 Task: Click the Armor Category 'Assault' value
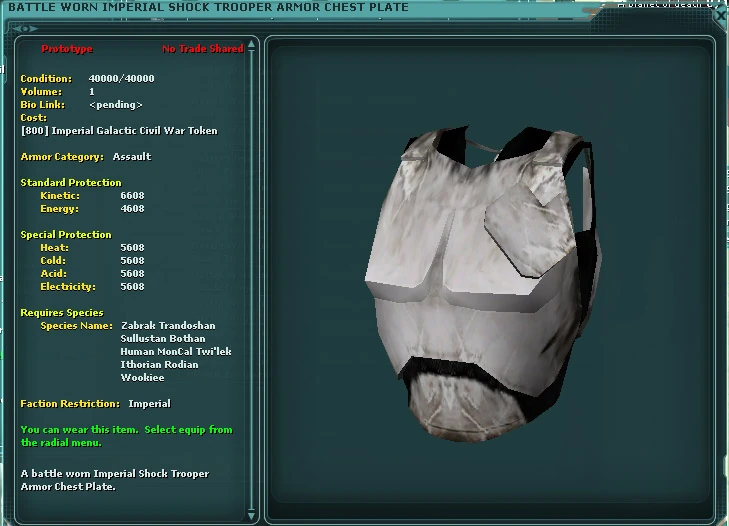coord(132,157)
